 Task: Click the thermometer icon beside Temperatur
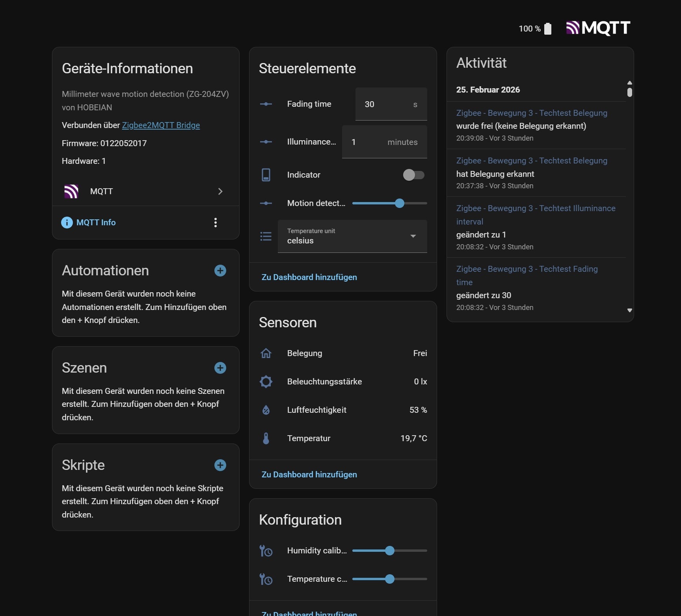266,438
